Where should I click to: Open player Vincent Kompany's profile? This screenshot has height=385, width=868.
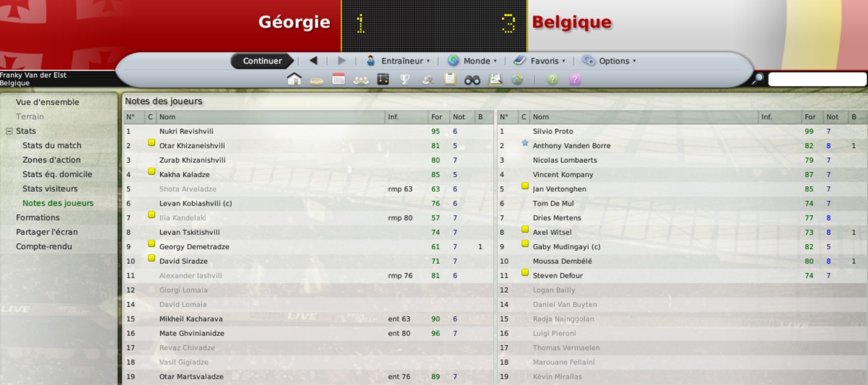pyautogui.click(x=563, y=174)
